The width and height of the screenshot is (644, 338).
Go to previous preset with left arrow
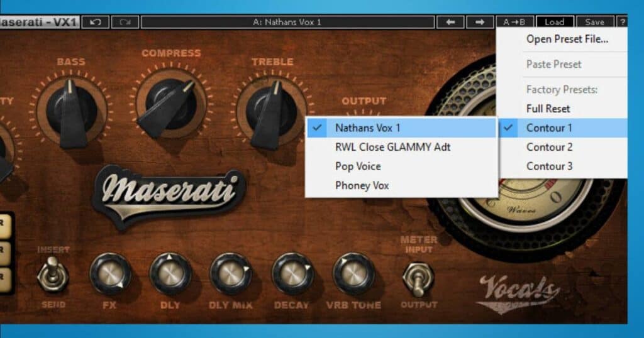click(x=450, y=22)
